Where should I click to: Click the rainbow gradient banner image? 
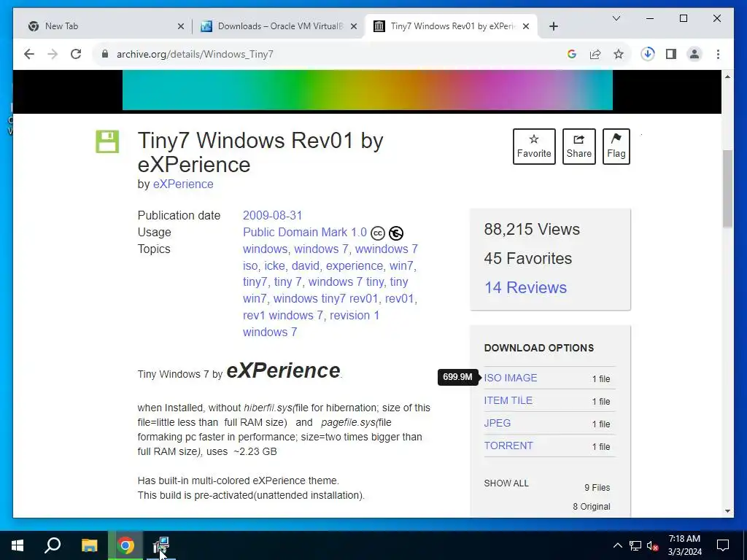(x=368, y=90)
